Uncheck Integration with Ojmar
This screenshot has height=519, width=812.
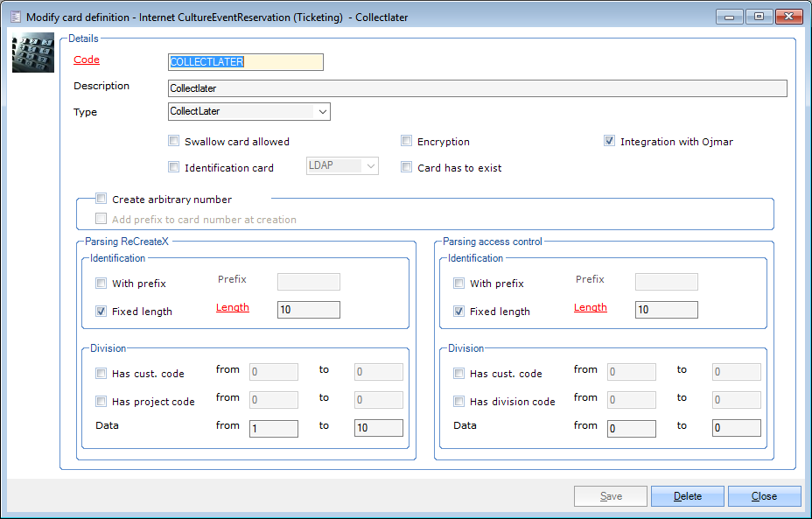pyautogui.click(x=609, y=141)
